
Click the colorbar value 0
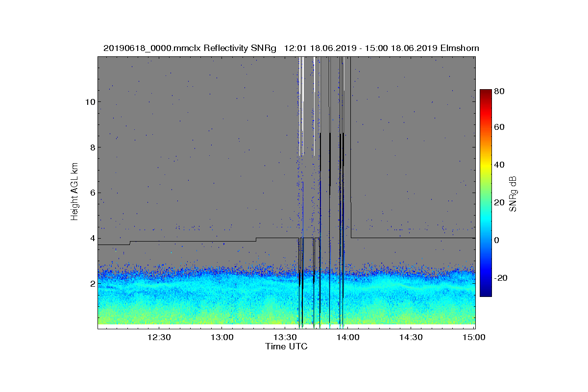(x=497, y=240)
